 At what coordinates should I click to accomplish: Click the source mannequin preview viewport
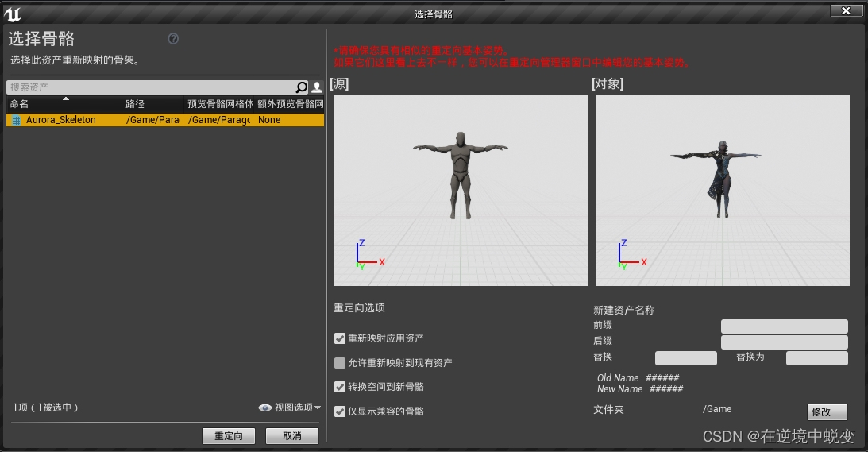point(461,191)
